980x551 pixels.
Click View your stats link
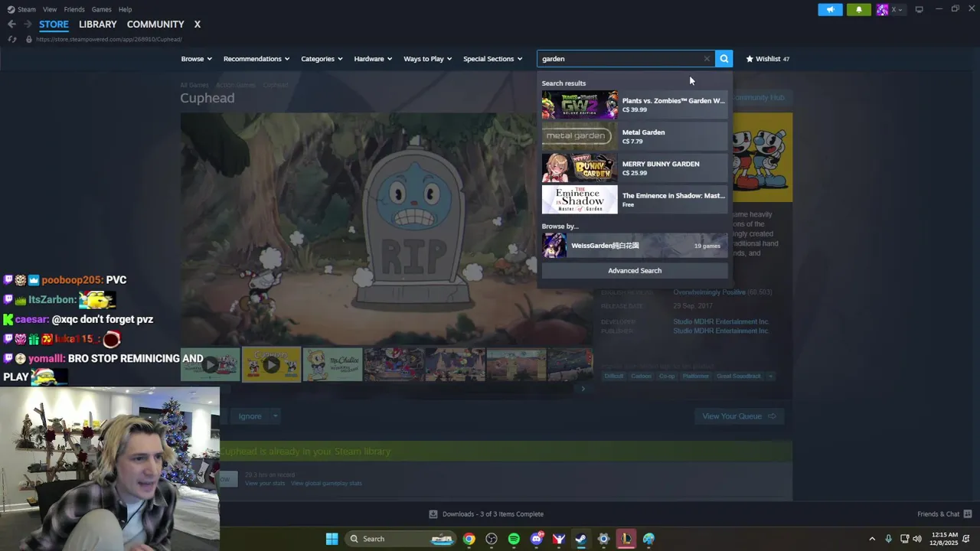point(265,484)
